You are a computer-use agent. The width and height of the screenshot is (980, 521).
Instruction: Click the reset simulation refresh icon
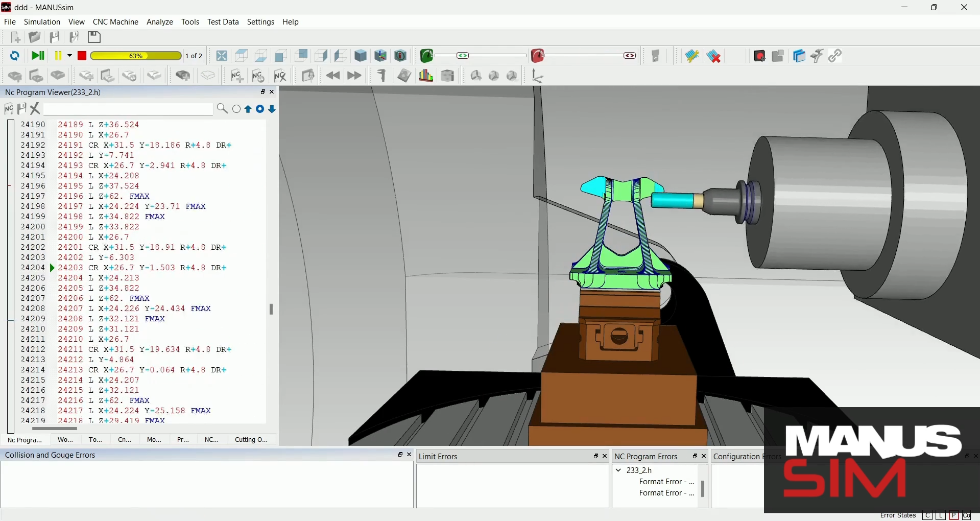pos(15,56)
